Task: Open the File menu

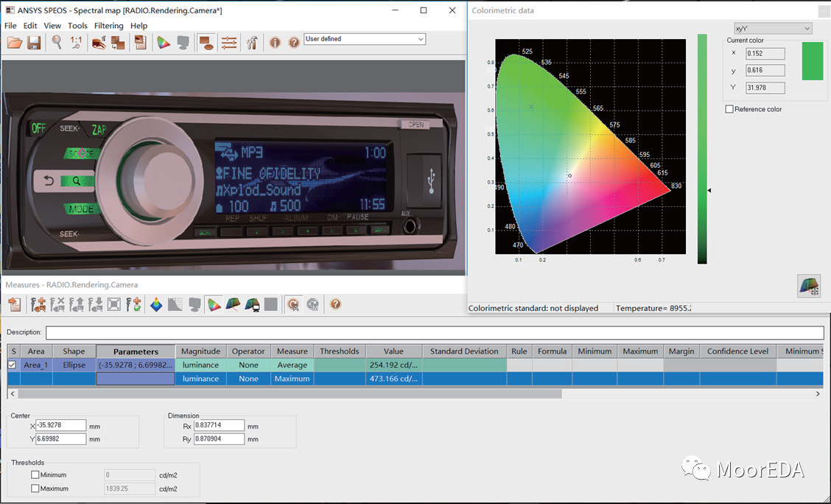Action: [10, 26]
